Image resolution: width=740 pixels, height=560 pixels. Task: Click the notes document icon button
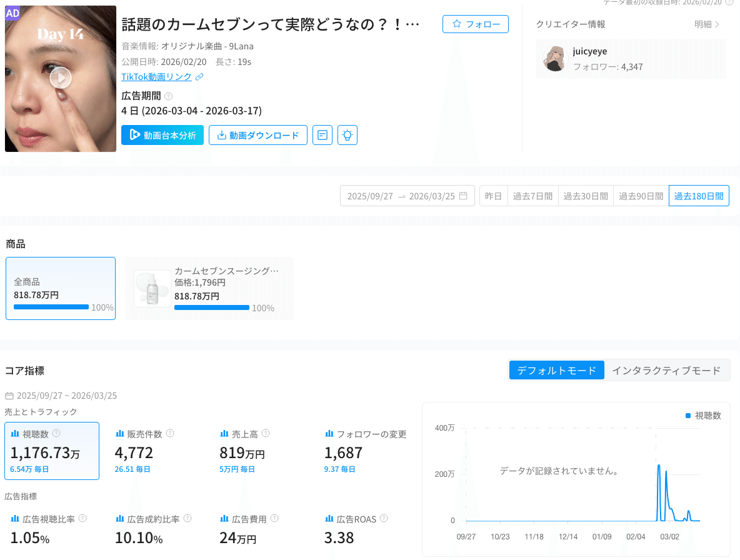pos(322,135)
